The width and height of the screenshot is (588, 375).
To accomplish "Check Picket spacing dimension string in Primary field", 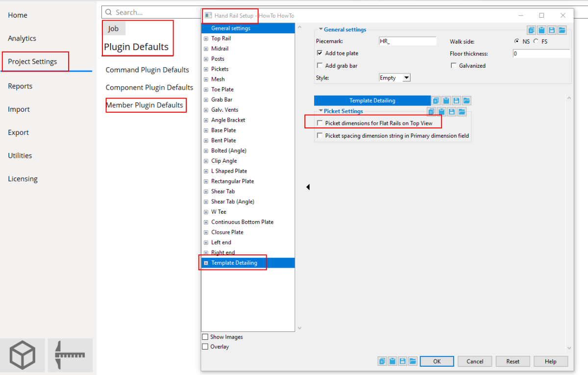I will click(x=320, y=135).
